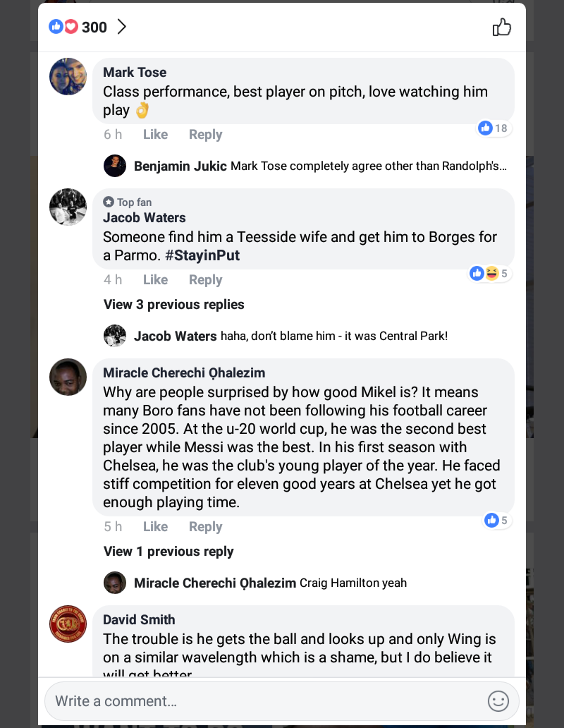View laugh reactions on Jacob Waters' comment
The height and width of the screenshot is (728, 564).
[491, 274]
